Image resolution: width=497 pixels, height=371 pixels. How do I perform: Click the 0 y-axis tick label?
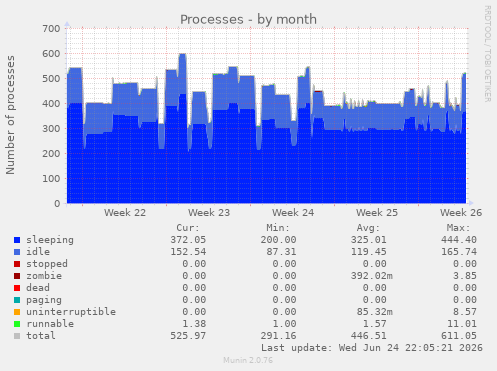(57, 204)
